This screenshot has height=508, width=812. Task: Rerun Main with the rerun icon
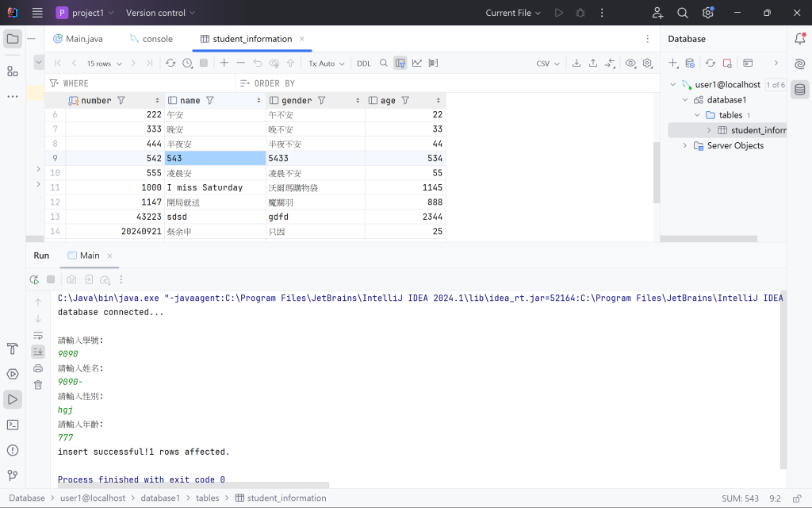point(35,280)
